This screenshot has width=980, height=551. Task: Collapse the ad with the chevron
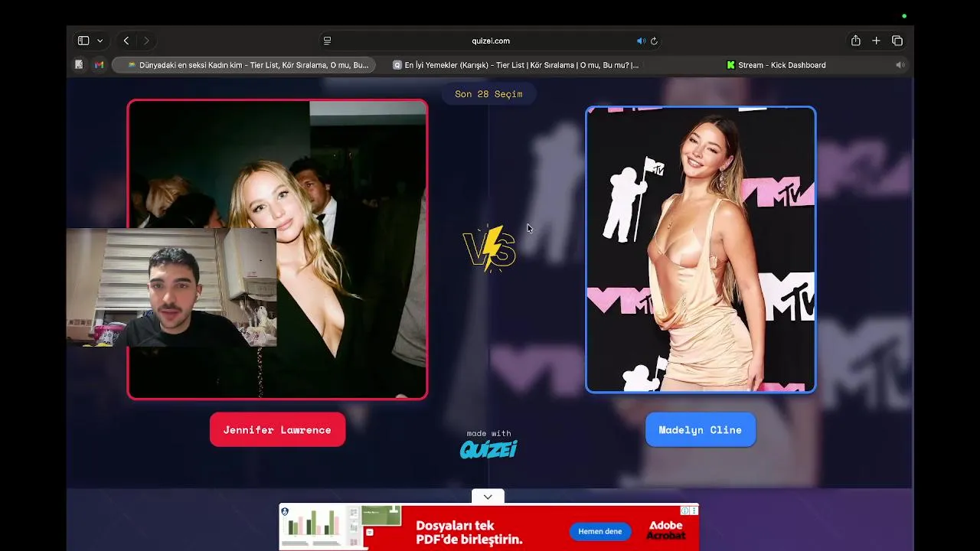coord(488,497)
